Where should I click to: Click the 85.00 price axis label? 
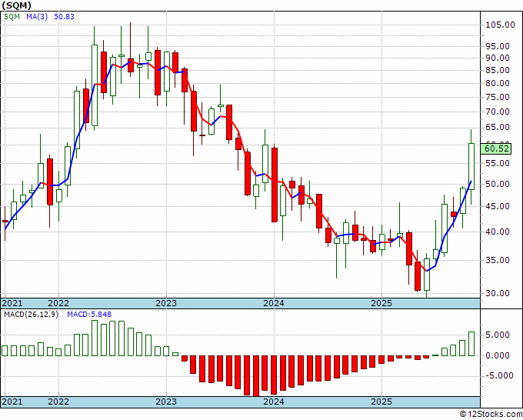click(x=498, y=71)
